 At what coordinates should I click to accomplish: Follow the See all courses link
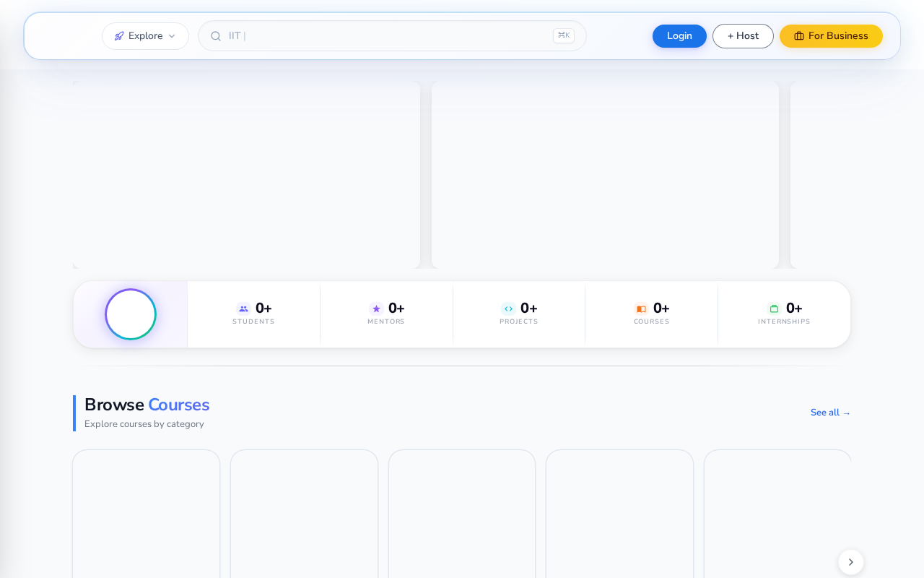point(831,413)
